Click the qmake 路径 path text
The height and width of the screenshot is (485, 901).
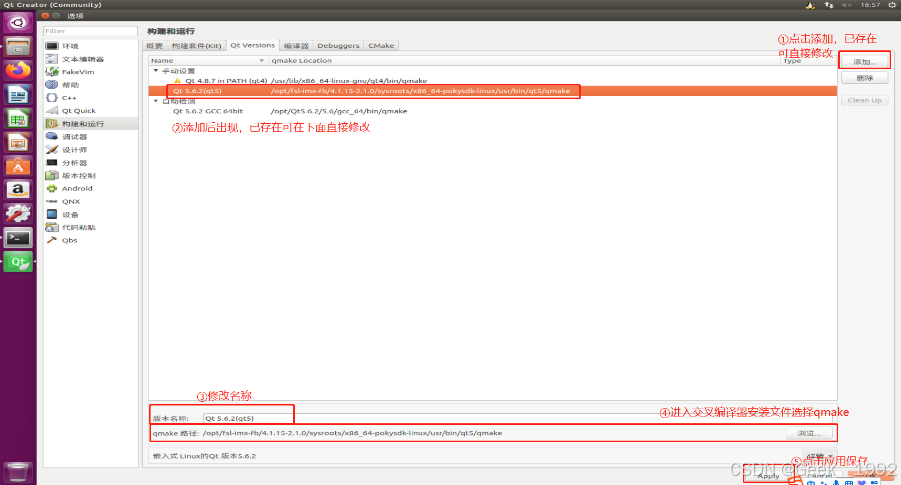click(352, 433)
